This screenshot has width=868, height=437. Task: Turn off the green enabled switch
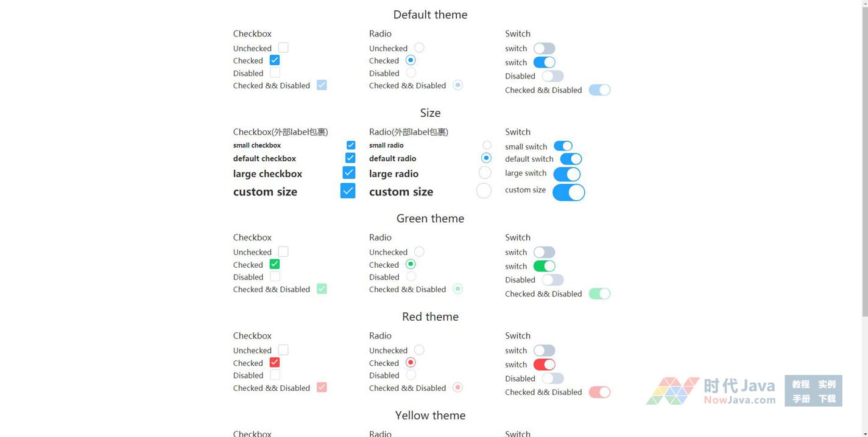click(x=544, y=266)
